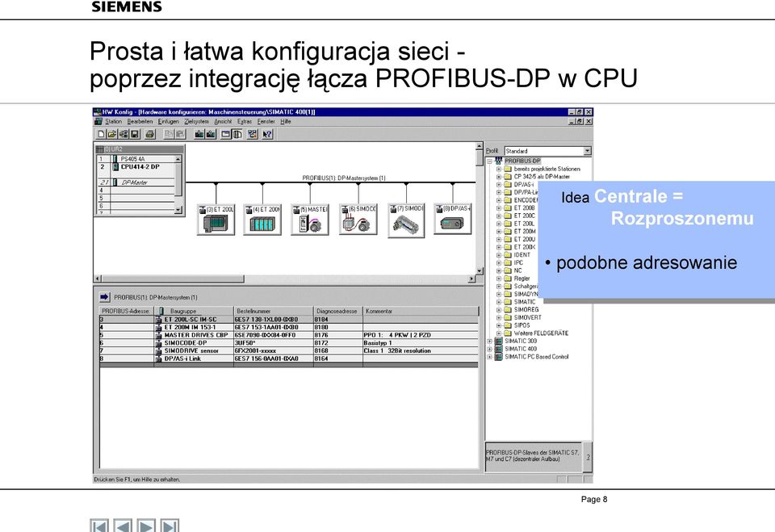Click the context Help arrow icon
This screenshot has width=775, height=532.
[x=267, y=134]
